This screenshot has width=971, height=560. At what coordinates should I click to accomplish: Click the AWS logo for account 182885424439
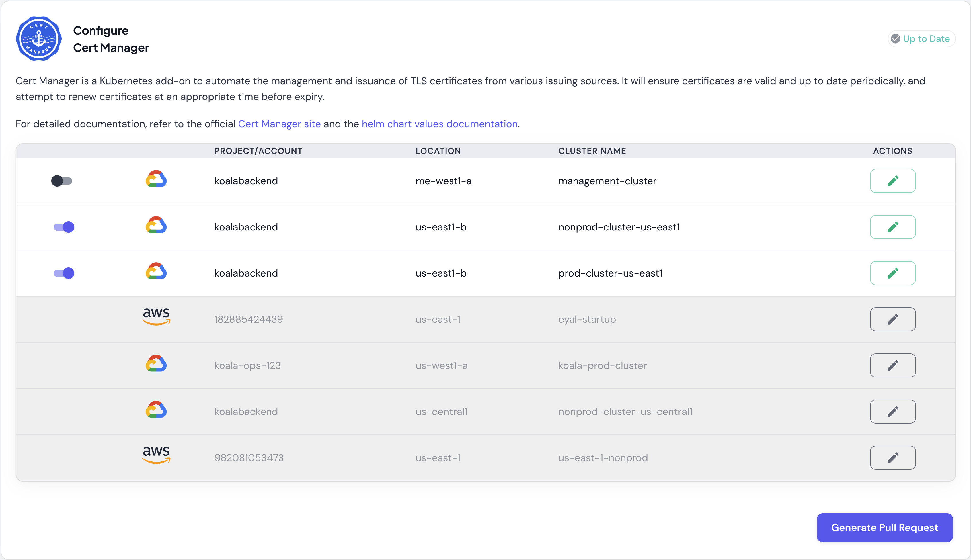(x=155, y=316)
